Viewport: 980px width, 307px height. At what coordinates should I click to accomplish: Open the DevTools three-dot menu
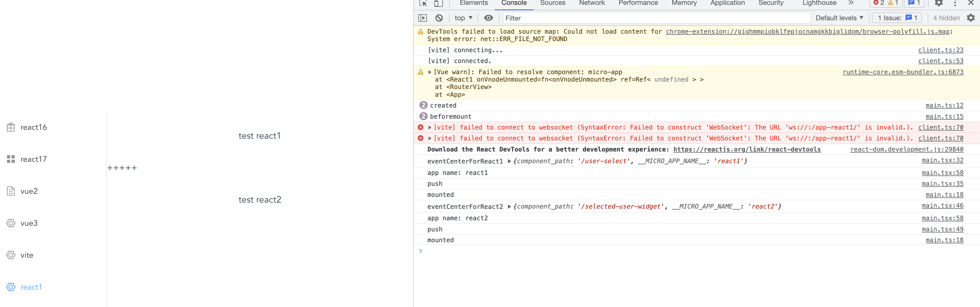(x=955, y=3)
